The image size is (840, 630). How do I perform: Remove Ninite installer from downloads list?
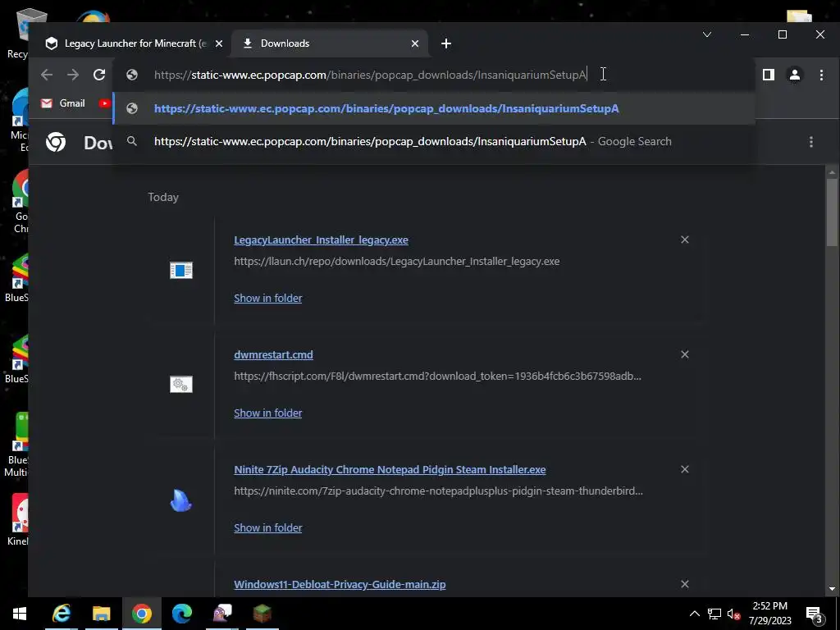(x=685, y=469)
